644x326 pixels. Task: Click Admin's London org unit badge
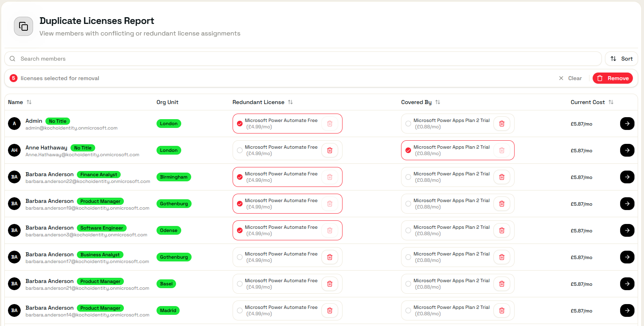click(x=169, y=124)
